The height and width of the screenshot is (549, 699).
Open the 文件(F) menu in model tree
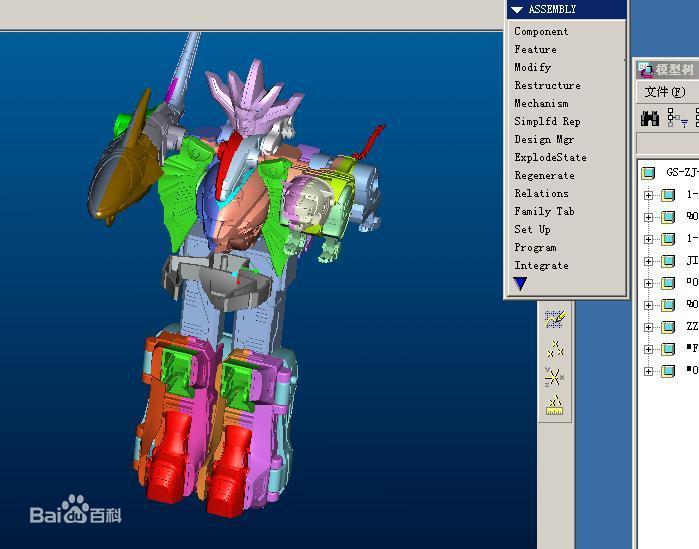click(x=665, y=92)
